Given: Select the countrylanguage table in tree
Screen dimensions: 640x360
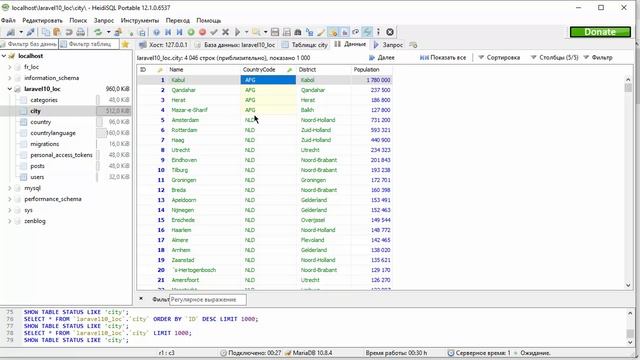Looking at the screenshot, I should point(53,133).
